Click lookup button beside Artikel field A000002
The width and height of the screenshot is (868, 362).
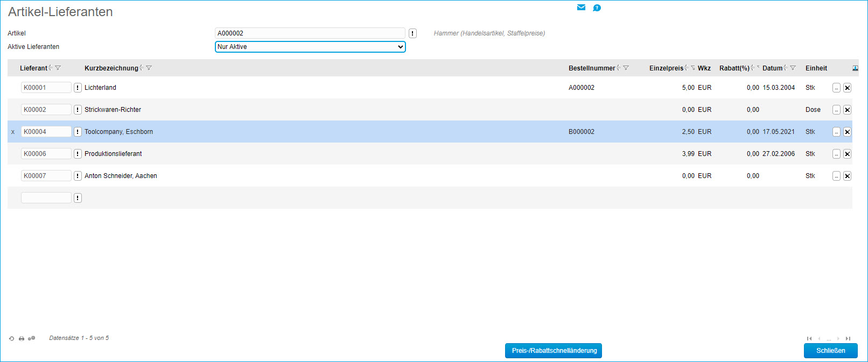point(412,33)
